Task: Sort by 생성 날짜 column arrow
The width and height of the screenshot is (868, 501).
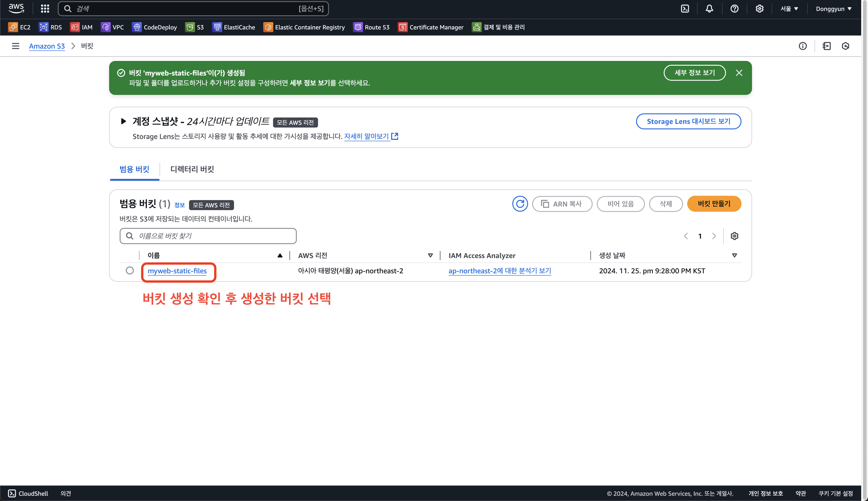Action: (734, 256)
